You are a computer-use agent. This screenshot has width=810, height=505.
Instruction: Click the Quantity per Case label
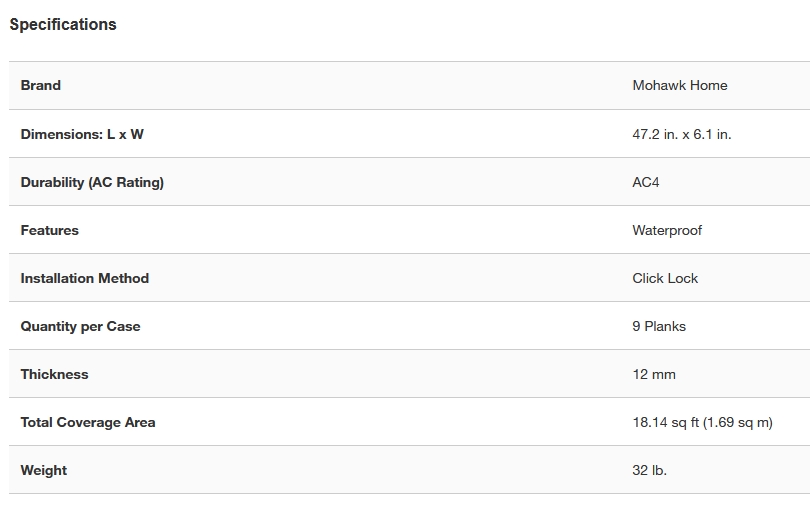click(81, 326)
